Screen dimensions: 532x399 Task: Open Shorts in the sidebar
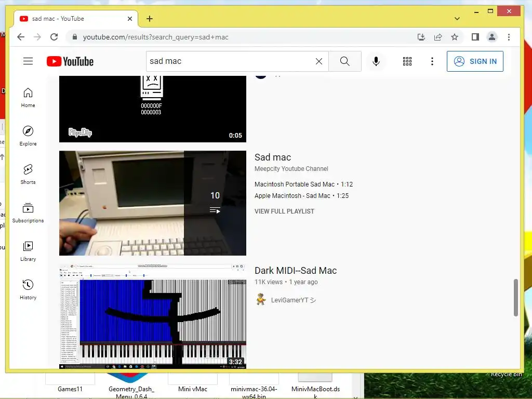(x=28, y=175)
